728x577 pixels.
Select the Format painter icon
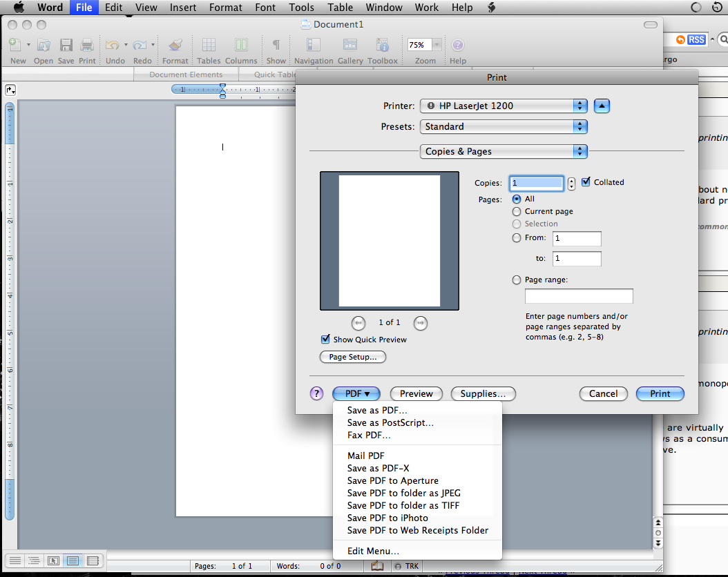point(175,45)
